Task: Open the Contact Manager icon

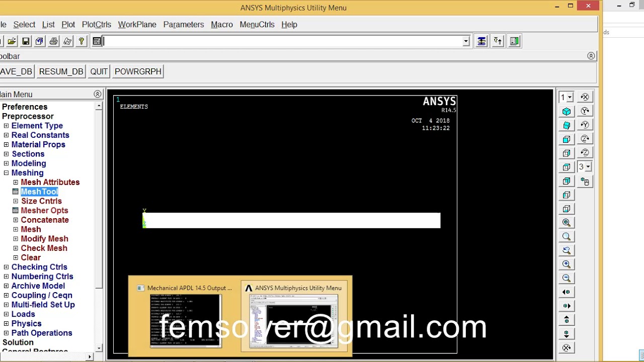Action: (x=514, y=41)
